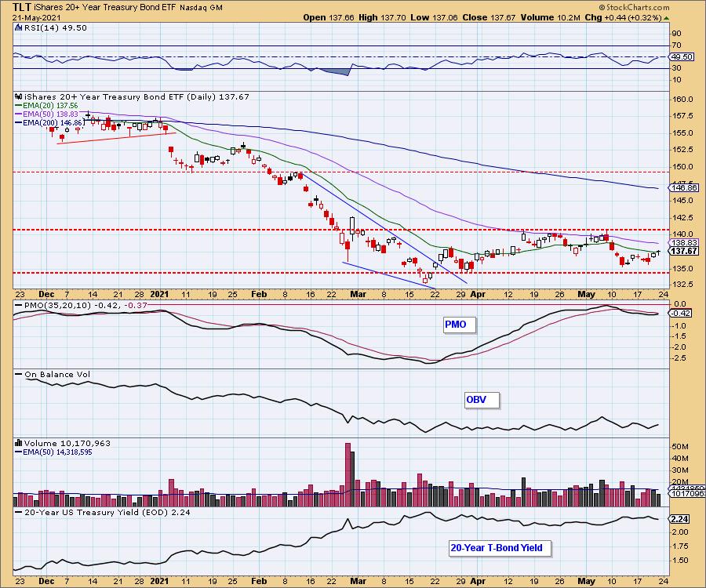Image resolution: width=706 pixels, height=588 pixels.
Task: Click the StockCharts.com watermark text
Action: click(x=634, y=7)
